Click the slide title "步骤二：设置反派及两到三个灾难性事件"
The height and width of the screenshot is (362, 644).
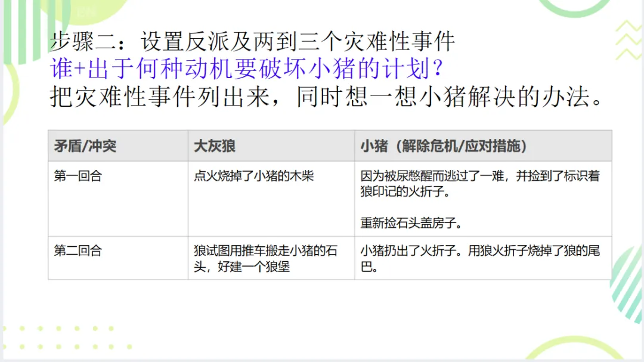252,41
